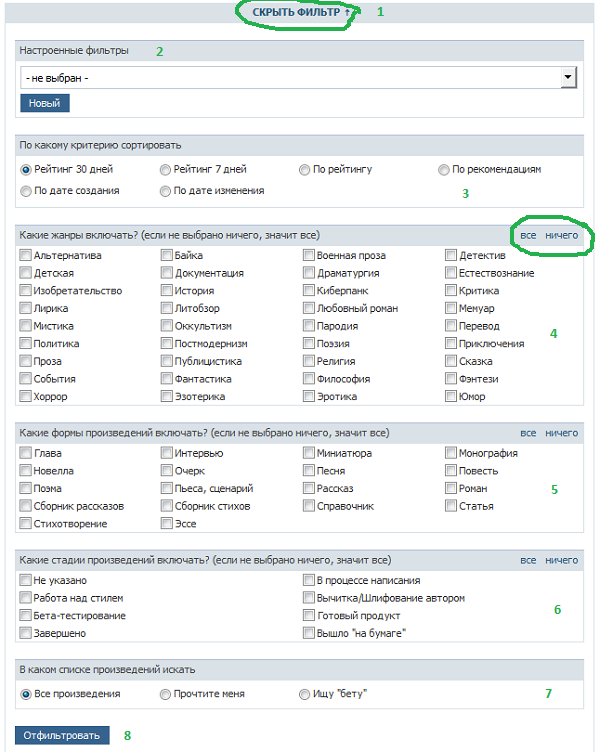Click the Отфильтровать button
The image size is (600, 752).
[x=62, y=735]
